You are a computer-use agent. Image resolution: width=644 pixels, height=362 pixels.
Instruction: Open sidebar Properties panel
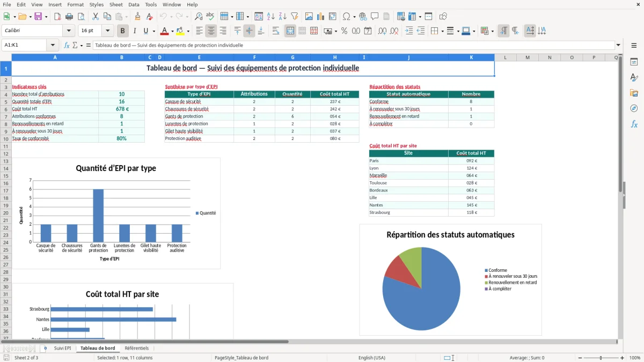coord(634,62)
